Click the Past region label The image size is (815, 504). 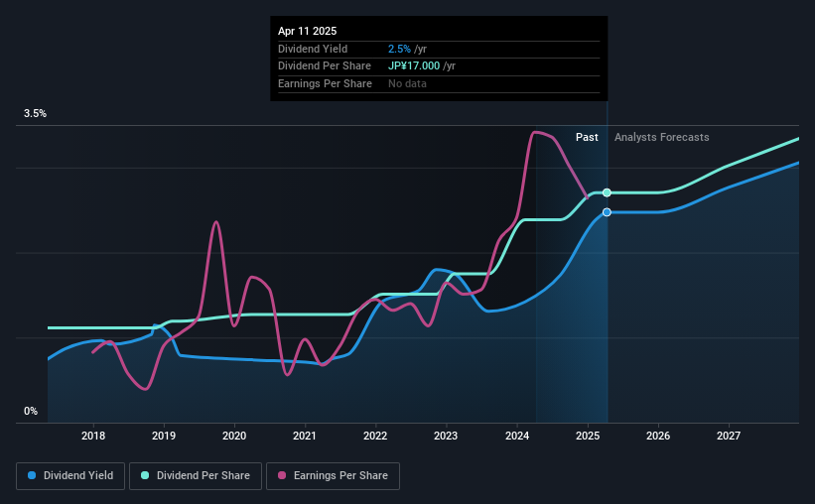[587, 137]
